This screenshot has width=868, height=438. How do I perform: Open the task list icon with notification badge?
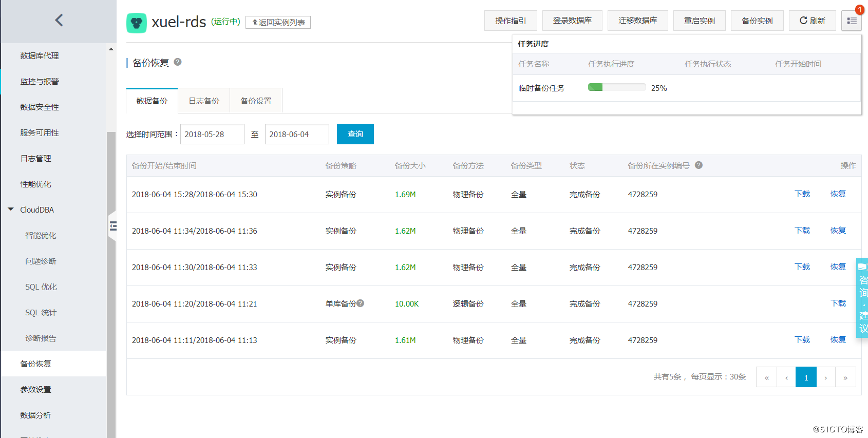coord(852,21)
